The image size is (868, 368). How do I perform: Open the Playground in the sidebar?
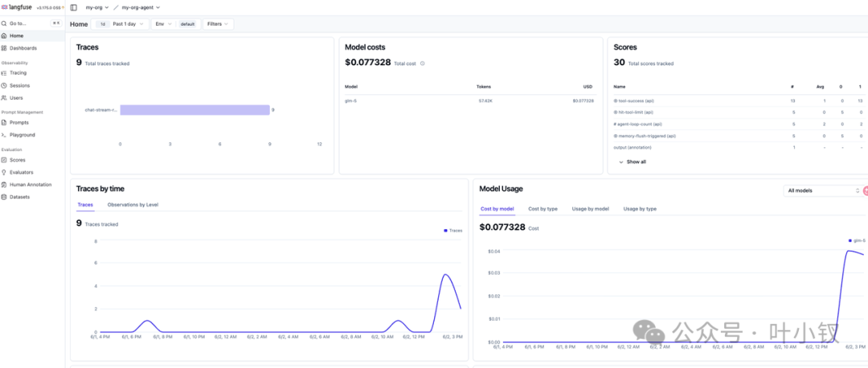(32, 135)
